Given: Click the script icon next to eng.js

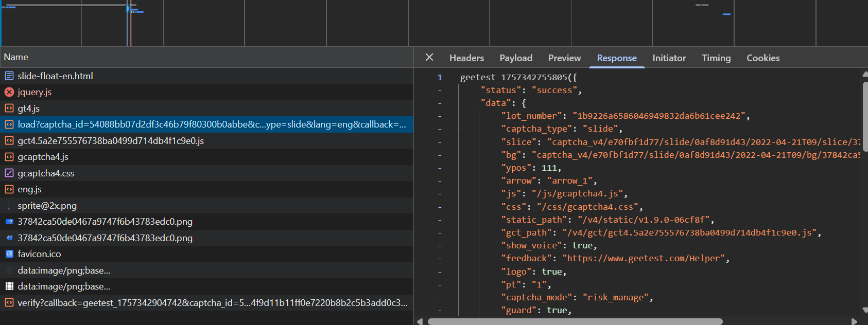Looking at the screenshot, I should [9, 189].
